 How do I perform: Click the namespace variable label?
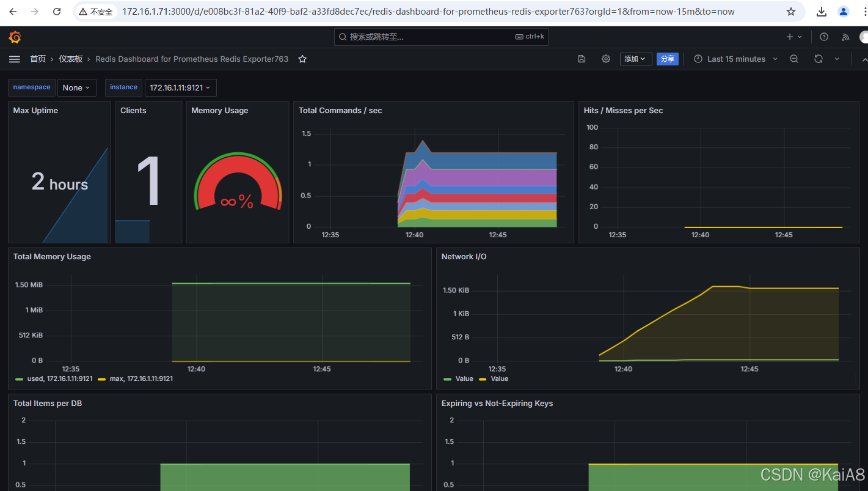[32, 87]
